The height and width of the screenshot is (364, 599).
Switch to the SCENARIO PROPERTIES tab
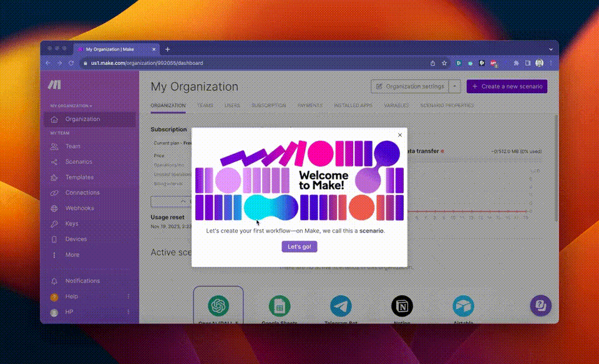(x=447, y=106)
